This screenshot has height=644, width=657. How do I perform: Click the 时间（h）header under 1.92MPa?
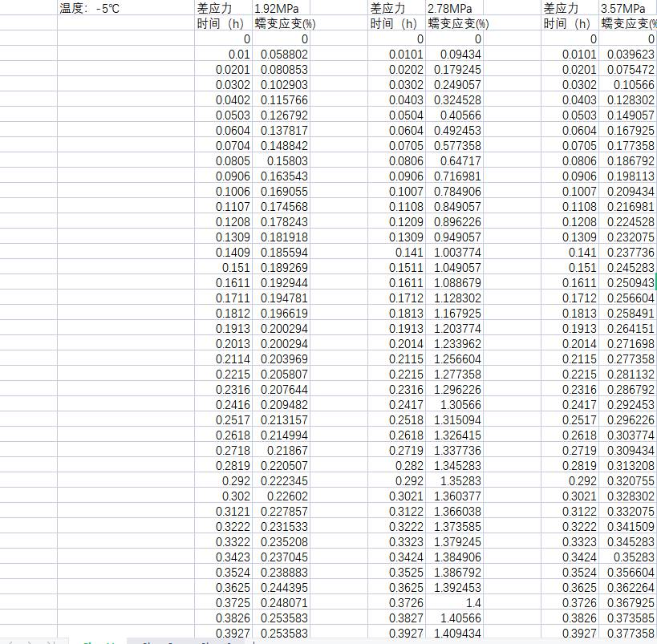[220, 23]
